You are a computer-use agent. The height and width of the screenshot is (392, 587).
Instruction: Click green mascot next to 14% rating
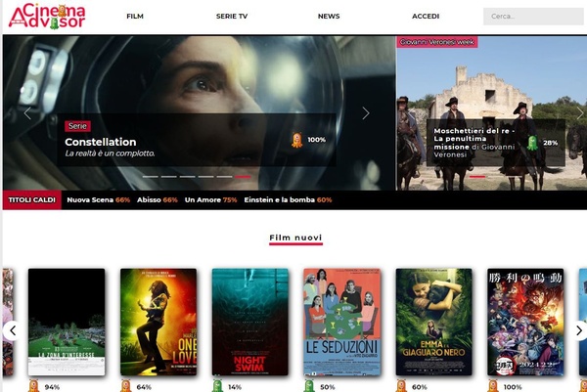217,386
